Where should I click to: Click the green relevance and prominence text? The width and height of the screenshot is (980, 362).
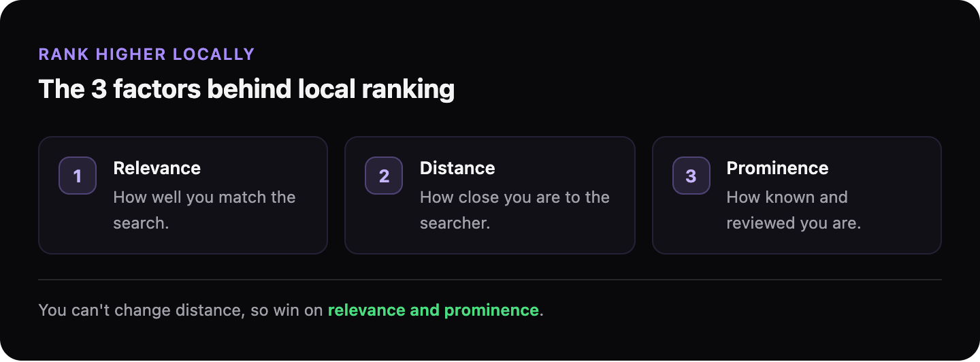tap(434, 310)
